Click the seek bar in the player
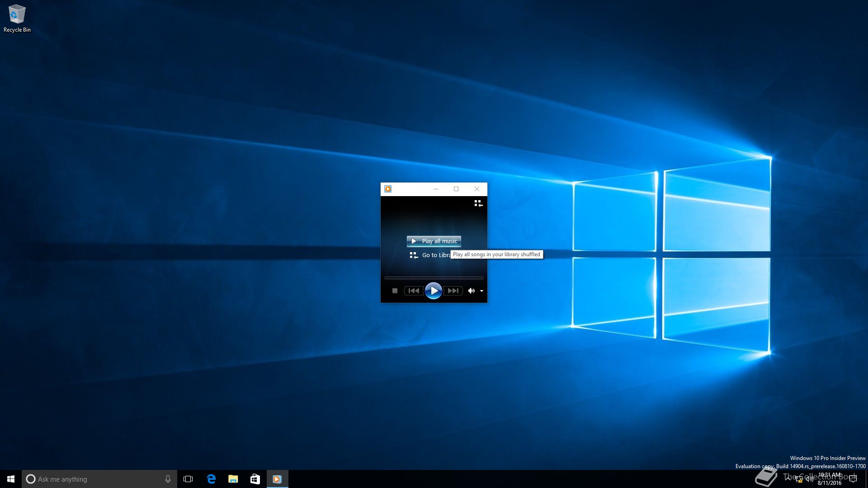The width and height of the screenshot is (868, 488). point(434,278)
